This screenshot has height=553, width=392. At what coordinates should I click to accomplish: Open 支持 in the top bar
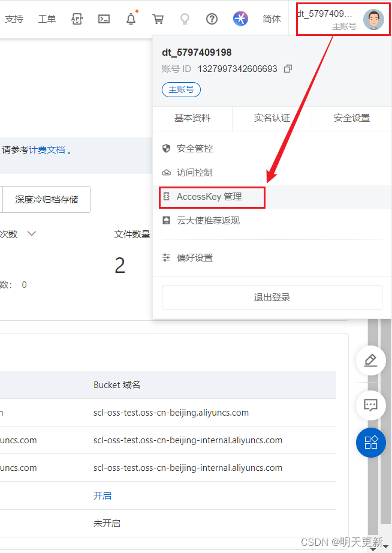click(14, 19)
